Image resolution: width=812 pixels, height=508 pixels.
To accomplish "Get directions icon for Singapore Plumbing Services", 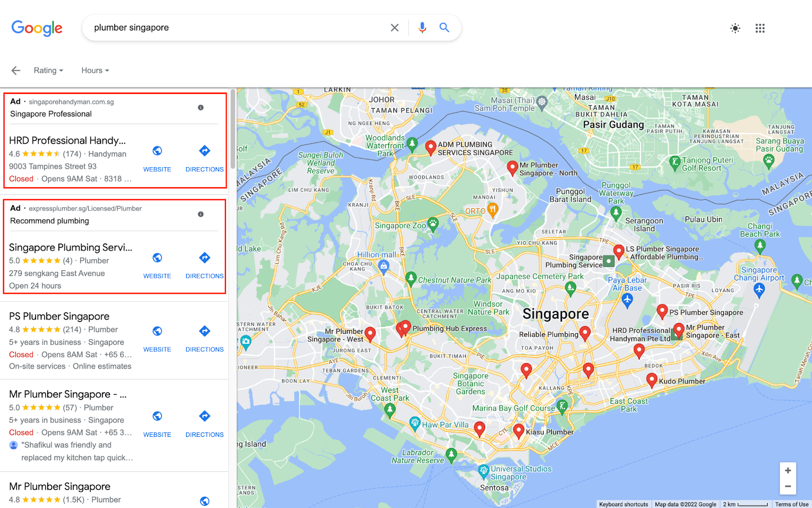I will point(205,258).
